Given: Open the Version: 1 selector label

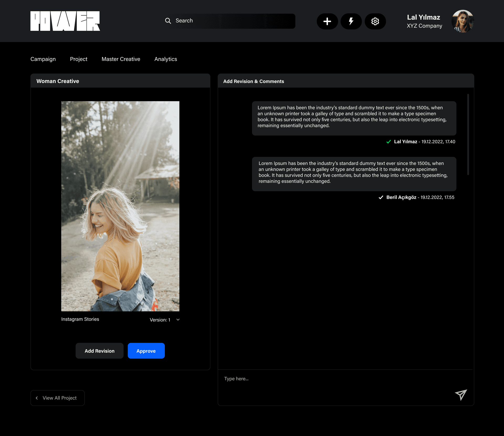Looking at the screenshot, I should [160, 320].
